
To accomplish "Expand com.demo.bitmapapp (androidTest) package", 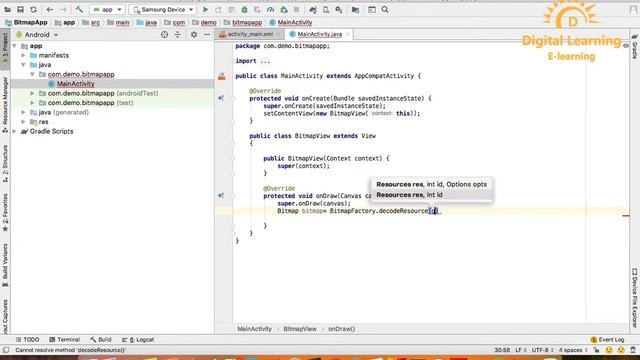I will pyautogui.click(x=33, y=93).
